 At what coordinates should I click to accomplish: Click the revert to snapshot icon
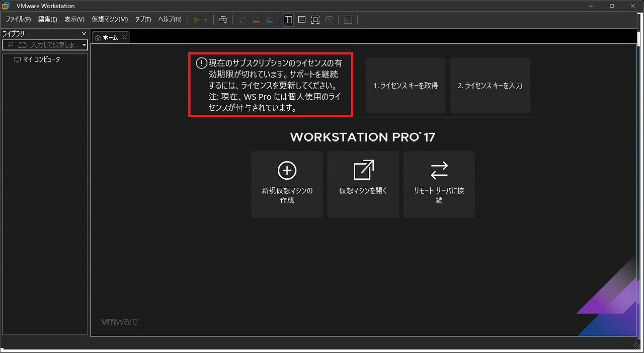tap(256, 20)
